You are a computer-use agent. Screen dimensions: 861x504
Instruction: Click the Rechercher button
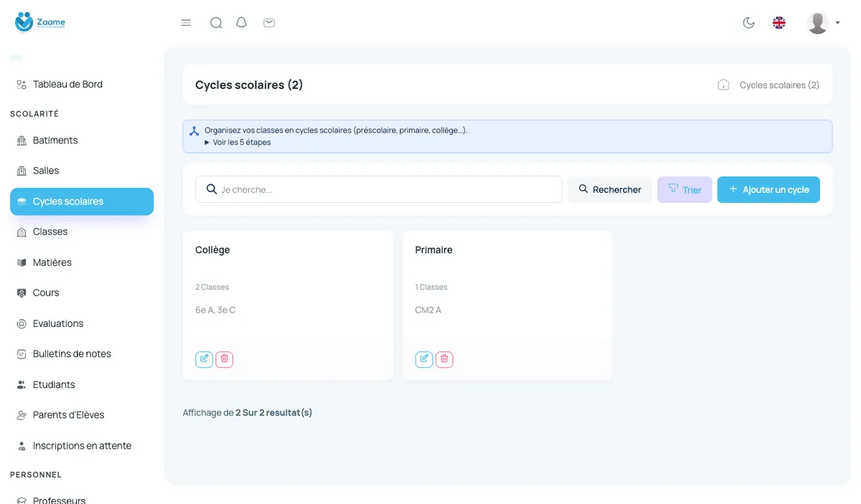tap(610, 189)
